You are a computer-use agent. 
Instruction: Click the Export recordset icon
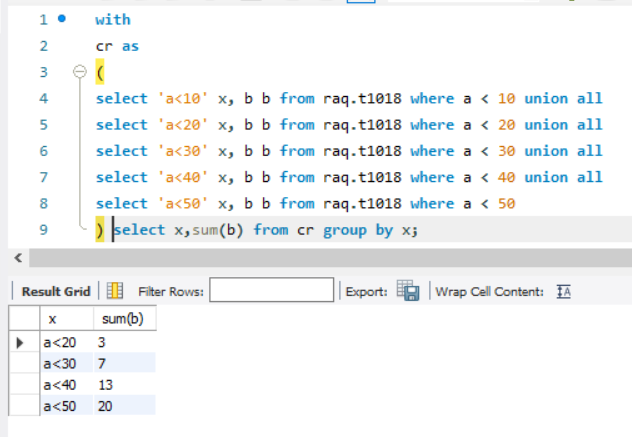(x=407, y=291)
